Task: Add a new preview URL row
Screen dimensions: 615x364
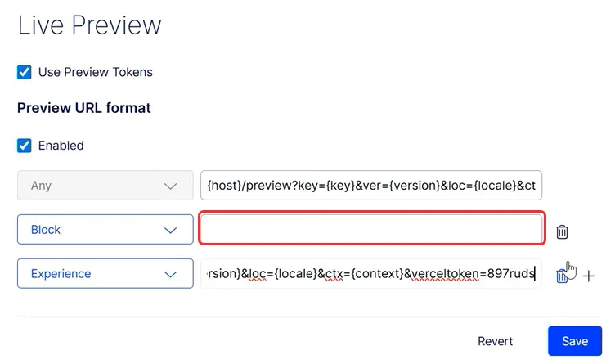Action: 588,276
